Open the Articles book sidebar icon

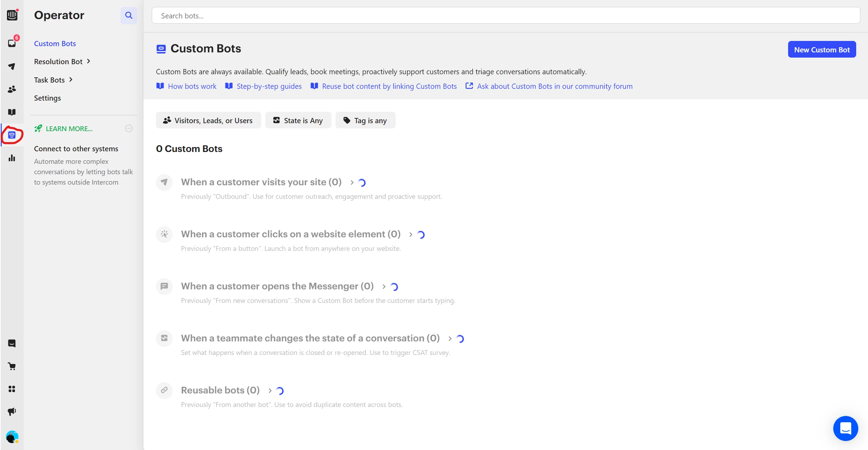pos(12,112)
